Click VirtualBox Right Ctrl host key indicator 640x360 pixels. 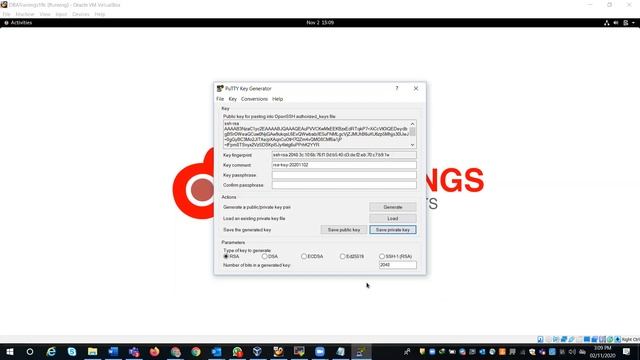click(631, 339)
